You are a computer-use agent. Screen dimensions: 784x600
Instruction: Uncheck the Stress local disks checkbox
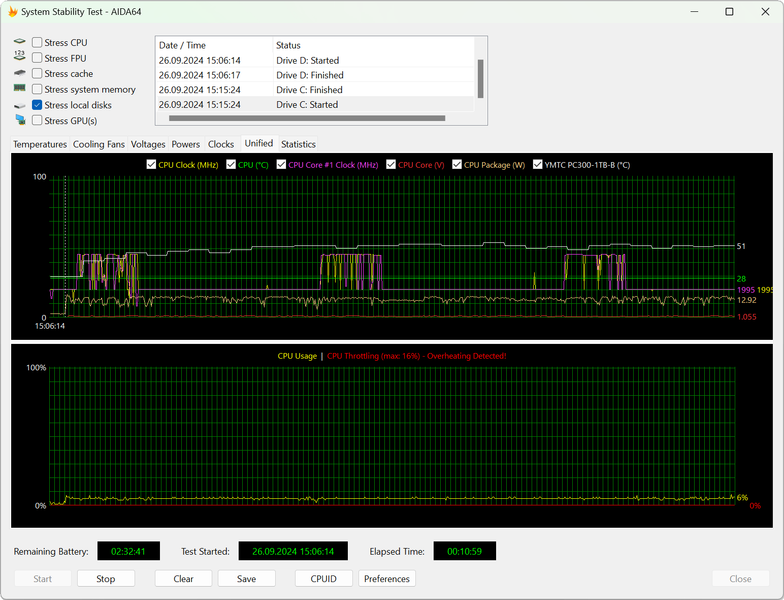pyautogui.click(x=37, y=105)
